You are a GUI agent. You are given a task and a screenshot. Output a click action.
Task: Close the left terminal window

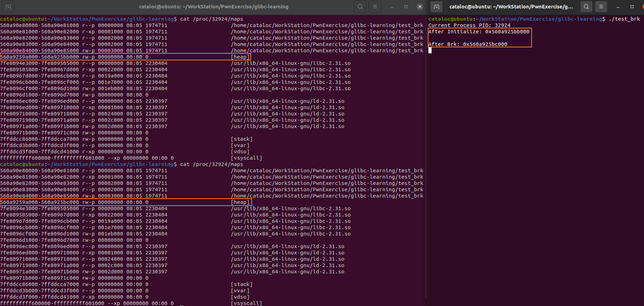420,7
